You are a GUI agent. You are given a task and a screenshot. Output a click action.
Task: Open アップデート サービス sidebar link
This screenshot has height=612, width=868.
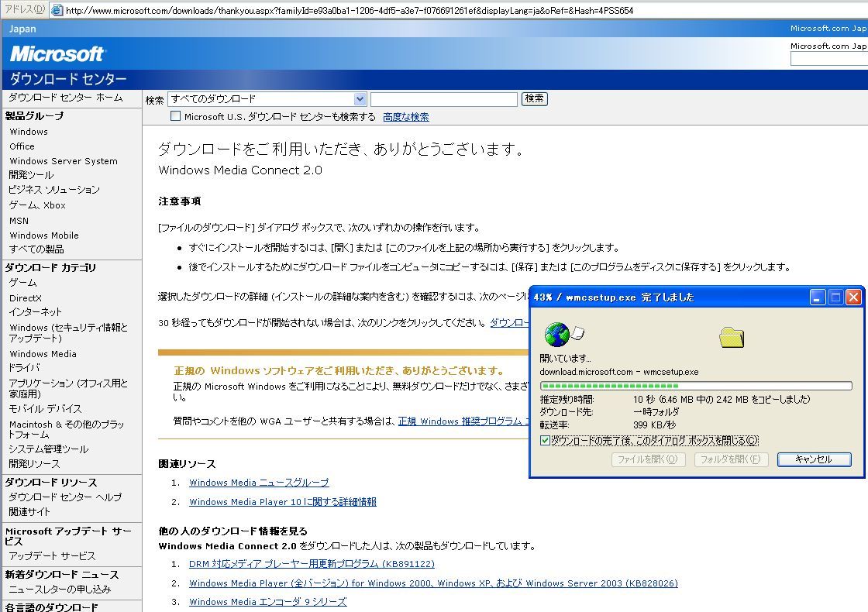(52, 556)
